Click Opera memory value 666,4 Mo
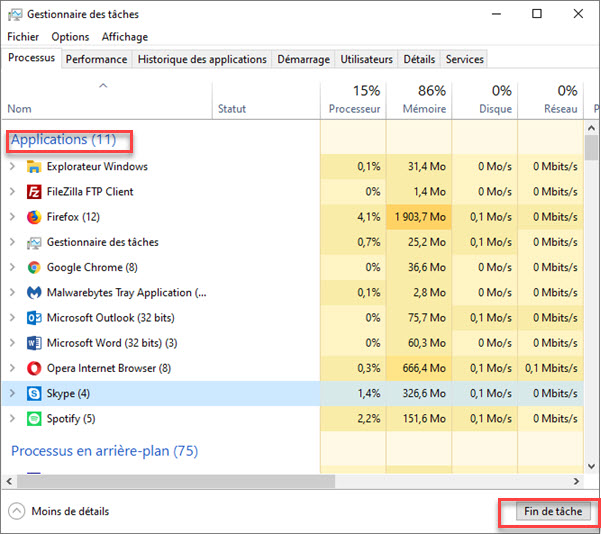Image resolution: width=601 pixels, height=534 pixels. coord(424,368)
